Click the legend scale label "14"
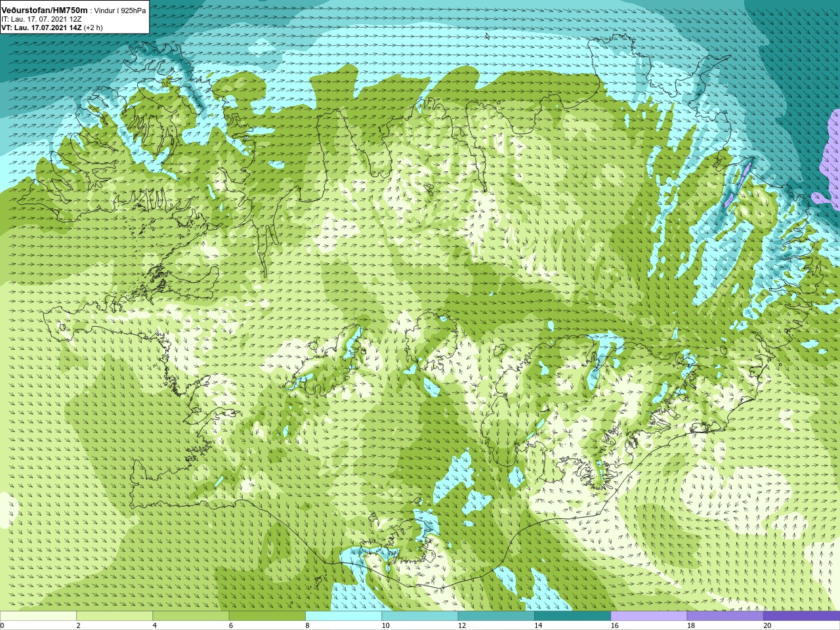This screenshot has height=630, width=840. (538, 625)
